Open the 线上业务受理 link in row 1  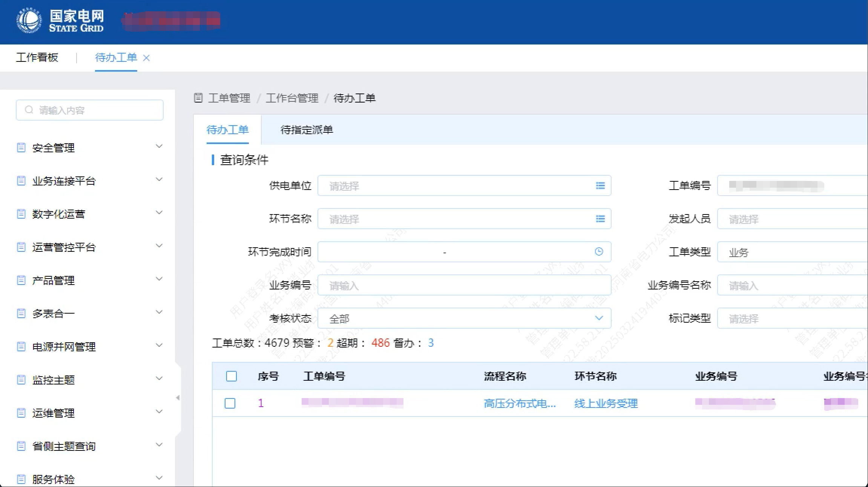click(606, 403)
